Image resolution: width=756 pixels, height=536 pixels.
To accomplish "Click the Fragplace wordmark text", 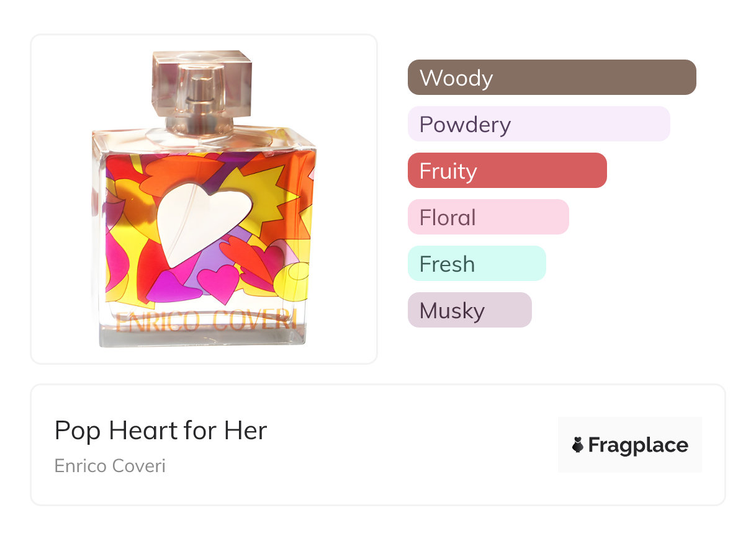I will tap(638, 445).
